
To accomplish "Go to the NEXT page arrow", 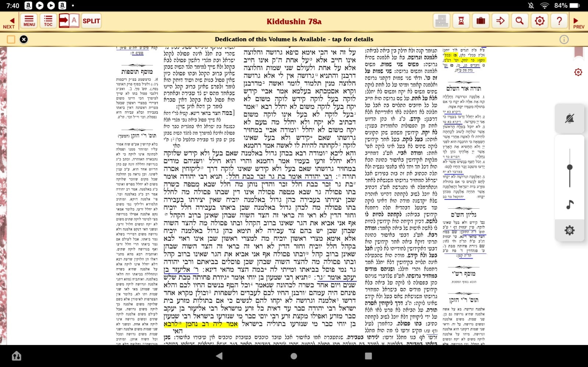I will [x=10, y=22].
